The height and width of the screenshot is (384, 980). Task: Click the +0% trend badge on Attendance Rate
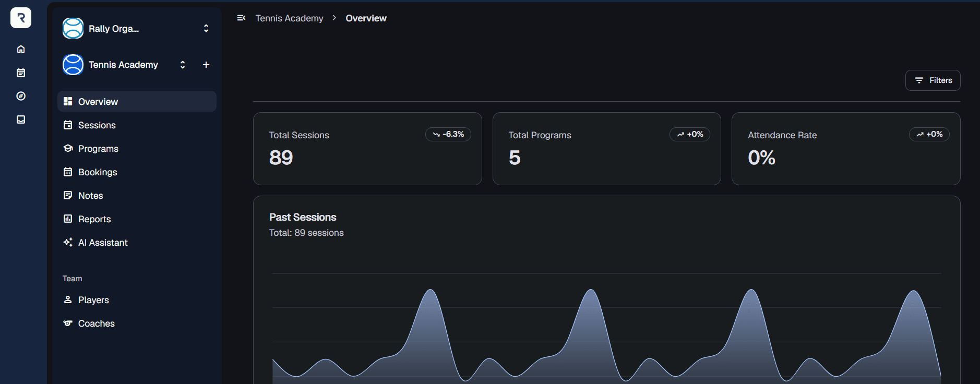pyautogui.click(x=929, y=134)
